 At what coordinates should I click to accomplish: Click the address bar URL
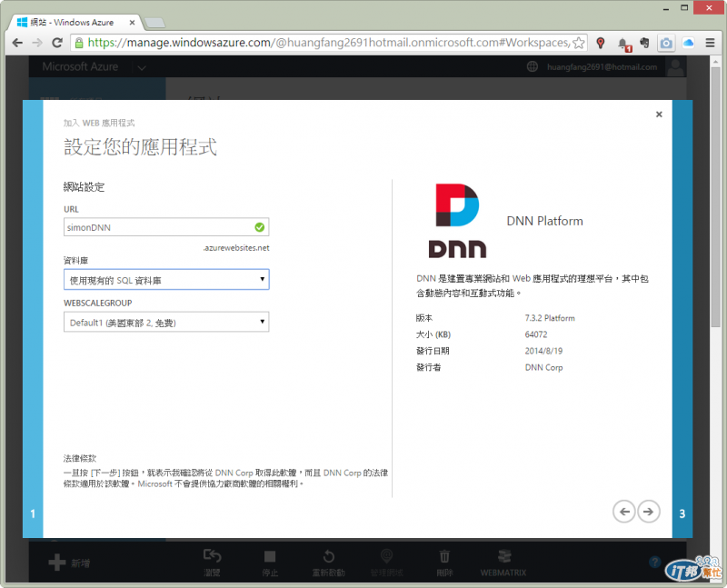point(328,43)
